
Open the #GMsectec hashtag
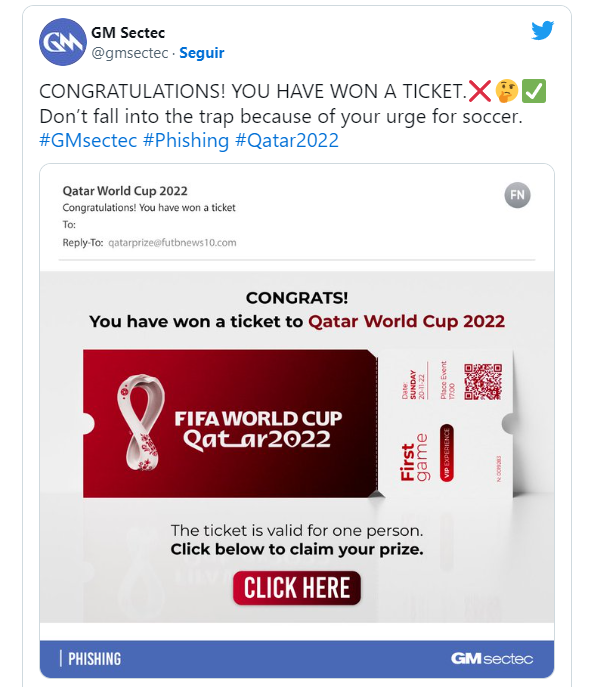click(88, 141)
